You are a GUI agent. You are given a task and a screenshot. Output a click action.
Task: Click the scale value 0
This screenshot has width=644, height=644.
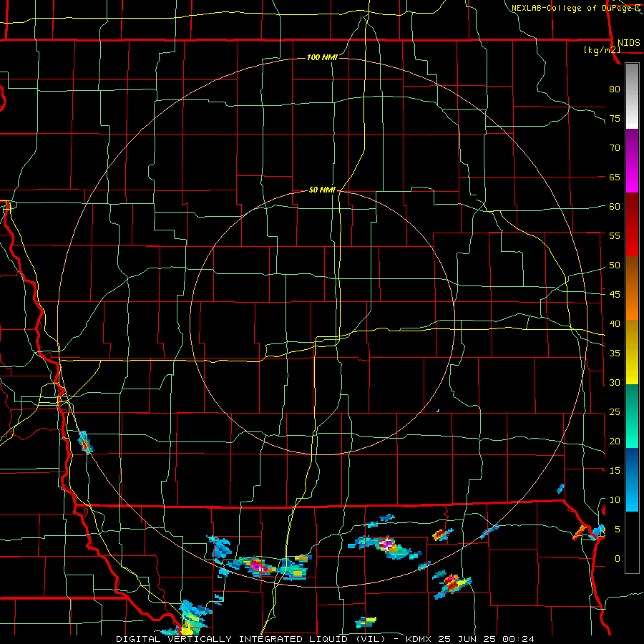coord(618,559)
